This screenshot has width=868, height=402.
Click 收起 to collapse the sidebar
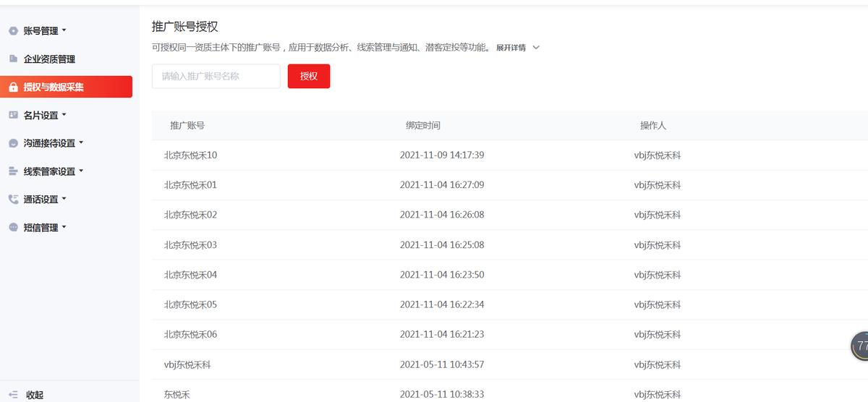click(x=35, y=395)
